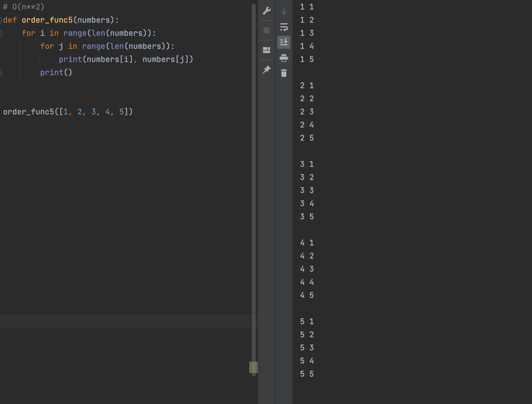Viewport: 532px width, 404px height.
Task: Click the vertical scrollbar thumb
Action: 253,367
